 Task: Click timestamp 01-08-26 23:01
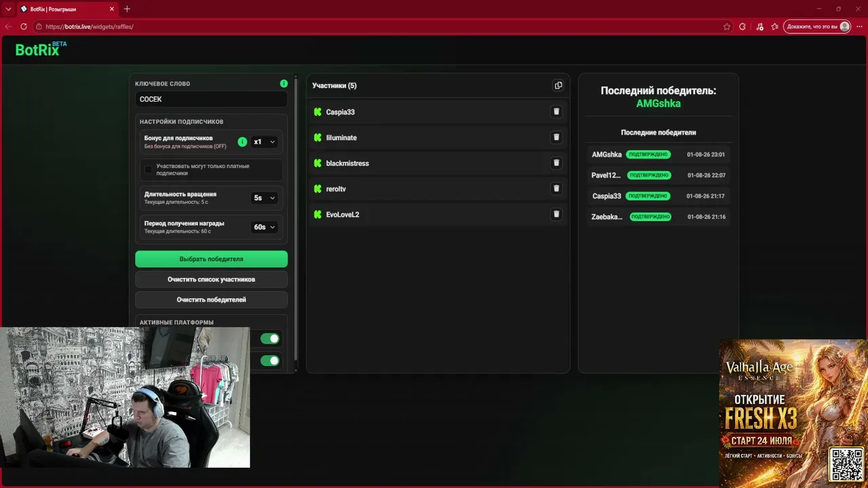click(706, 155)
